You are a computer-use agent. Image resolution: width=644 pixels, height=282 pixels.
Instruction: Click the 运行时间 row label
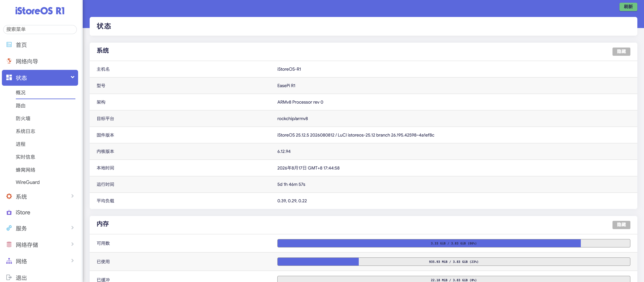105,185
